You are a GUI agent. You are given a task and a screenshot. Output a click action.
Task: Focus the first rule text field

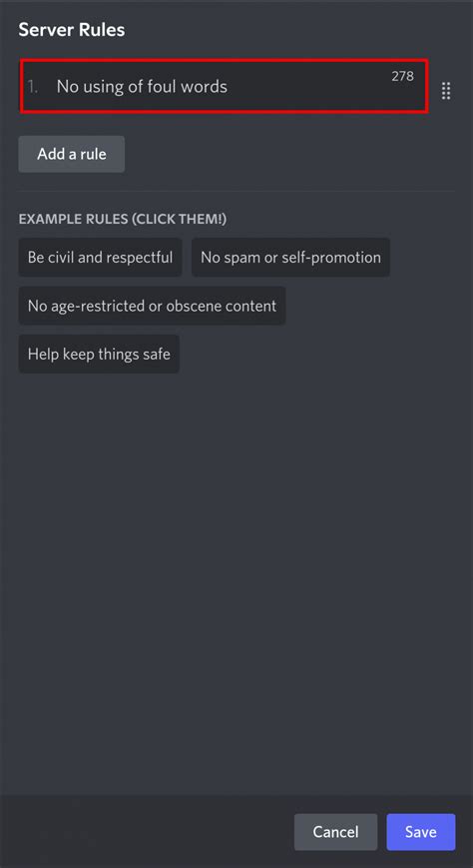coord(225,86)
